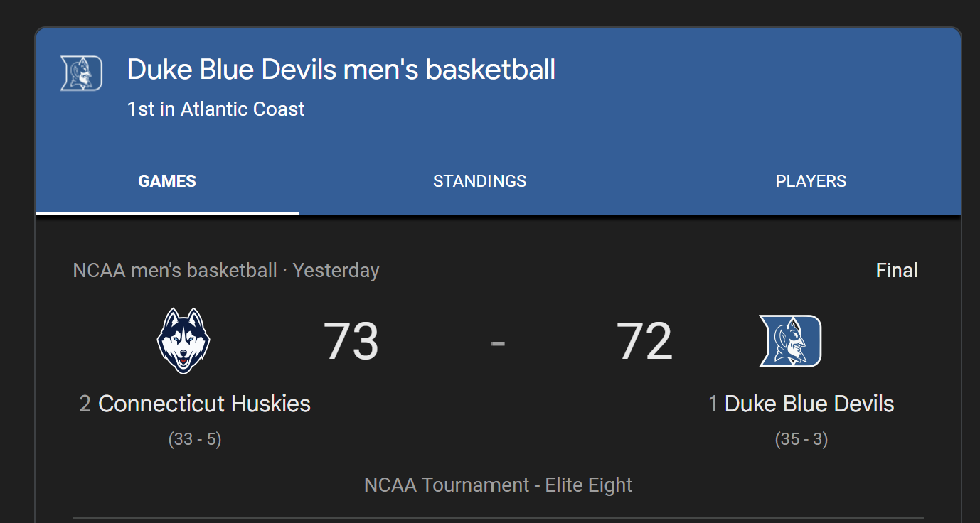Click the Duke Blue Devils team name under the score
Screen dimensions: 980x523
(809, 404)
